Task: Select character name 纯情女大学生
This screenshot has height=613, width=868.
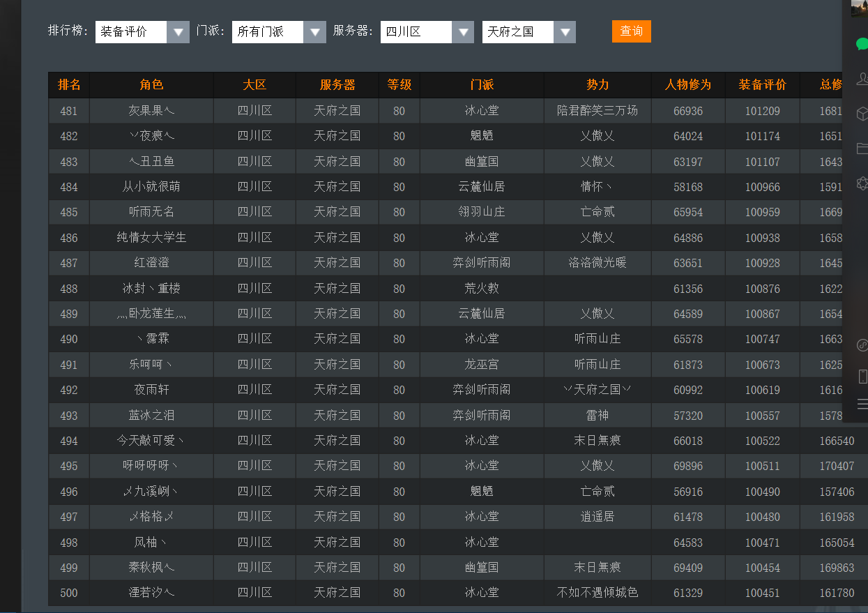Action: coord(151,238)
